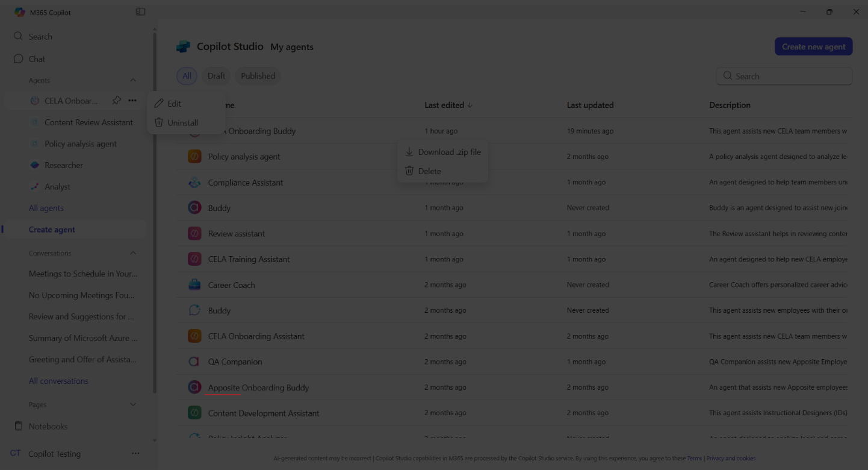Viewport: 868px width, 470px height.
Task: Select the Analyst agent icon
Action: click(x=34, y=187)
